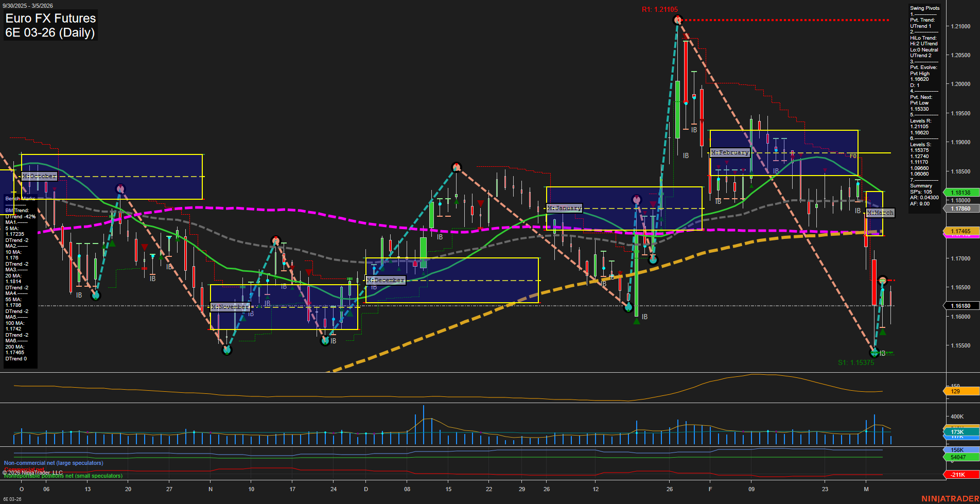Expand the Swing Pivots panel
This screenshot has width=980, height=504.
point(924,8)
